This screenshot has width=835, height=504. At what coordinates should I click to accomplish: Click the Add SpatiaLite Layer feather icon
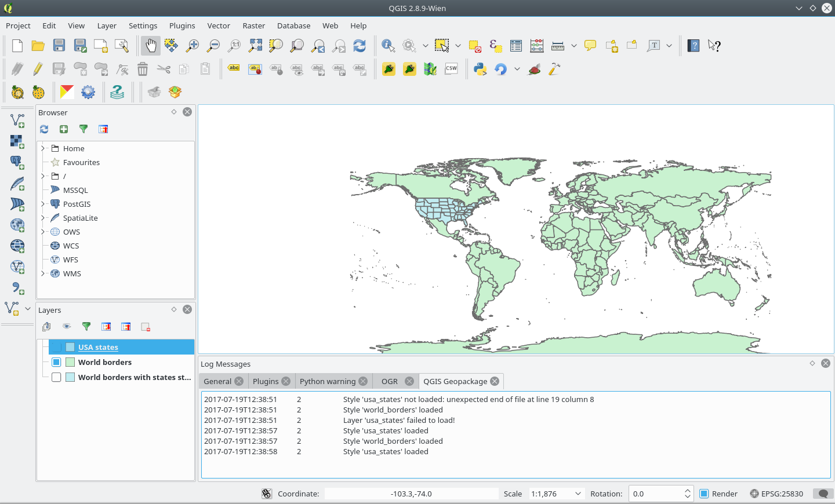[17, 183]
